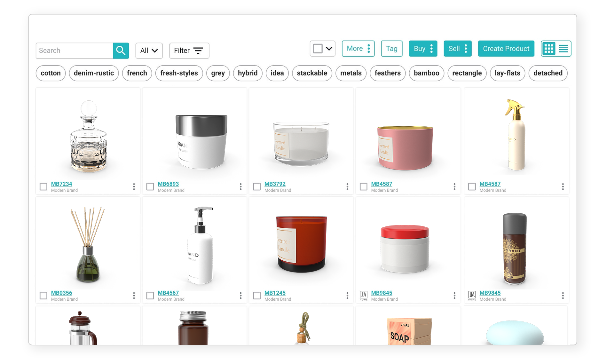
Task: Select the cotton tag filter
Action: click(x=50, y=73)
